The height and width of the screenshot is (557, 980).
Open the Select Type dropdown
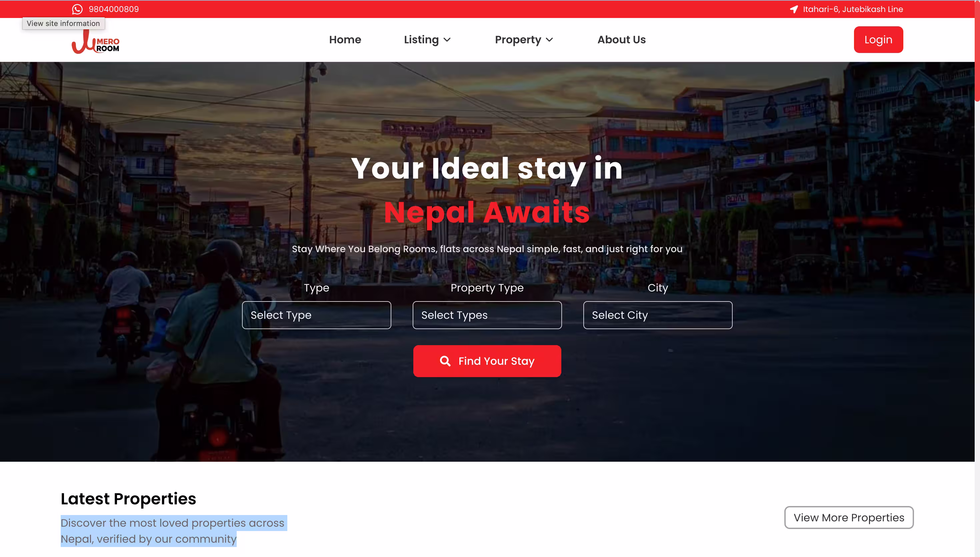pyautogui.click(x=316, y=315)
